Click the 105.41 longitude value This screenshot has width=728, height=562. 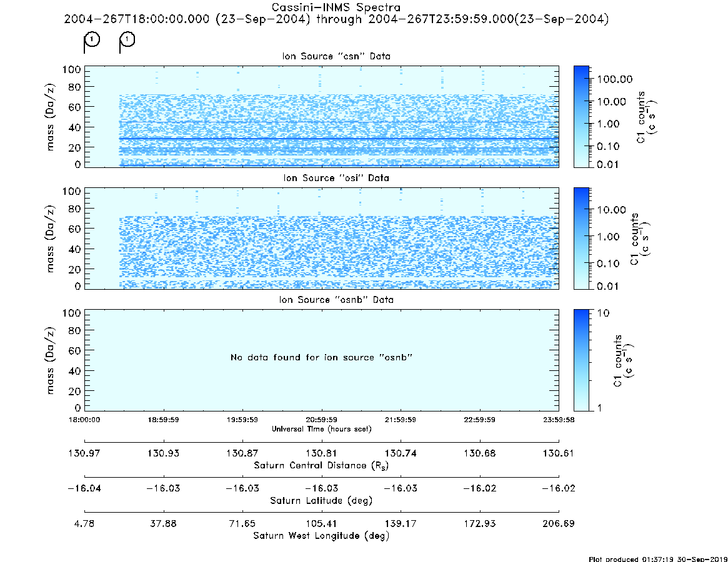click(x=321, y=524)
